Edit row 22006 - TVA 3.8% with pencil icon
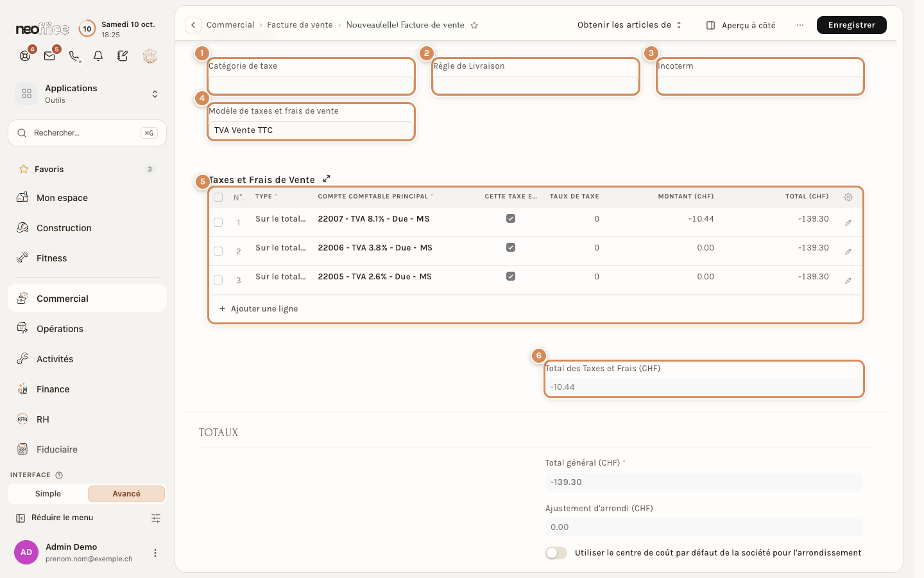924x578 pixels. pyautogui.click(x=848, y=252)
